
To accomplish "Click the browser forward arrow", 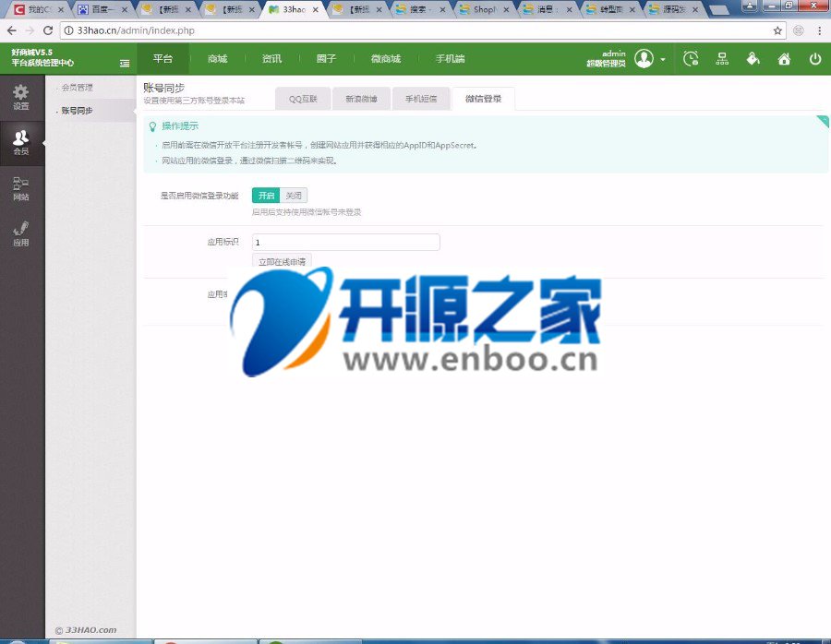I will click(x=30, y=30).
